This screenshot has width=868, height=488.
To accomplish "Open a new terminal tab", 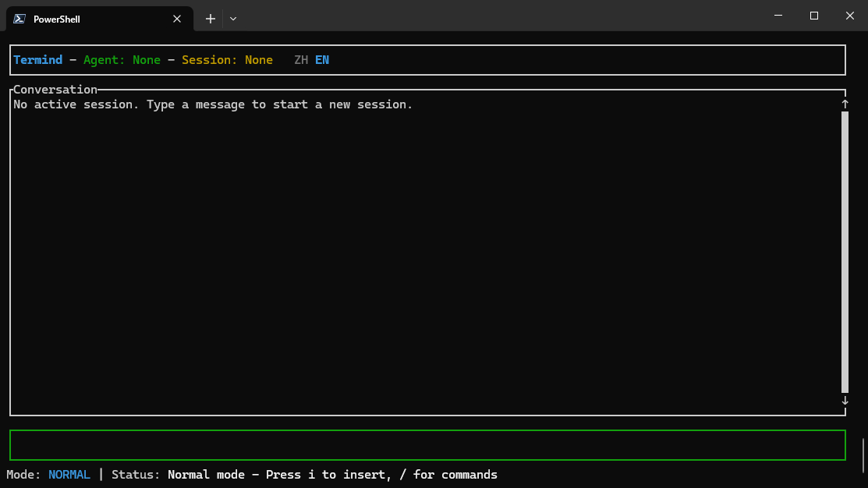I will click(210, 19).
